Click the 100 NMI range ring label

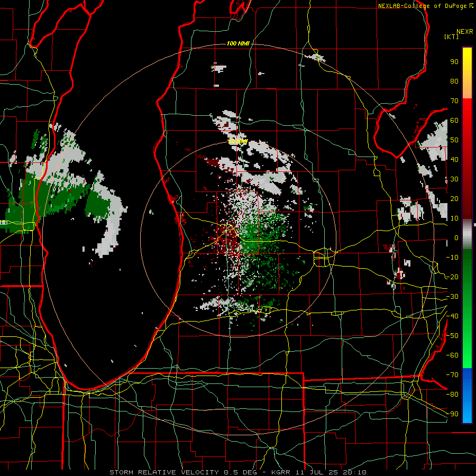coord(238,44)
